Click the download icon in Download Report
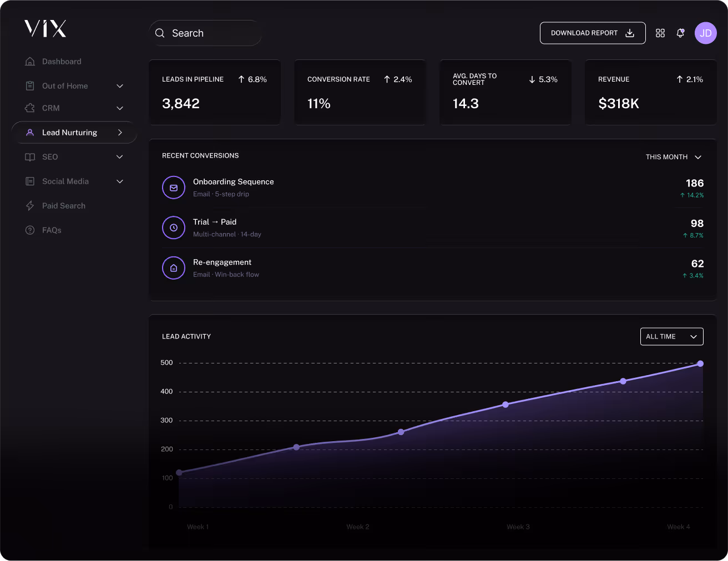728x561 pixels. click(x=630, y=33)
